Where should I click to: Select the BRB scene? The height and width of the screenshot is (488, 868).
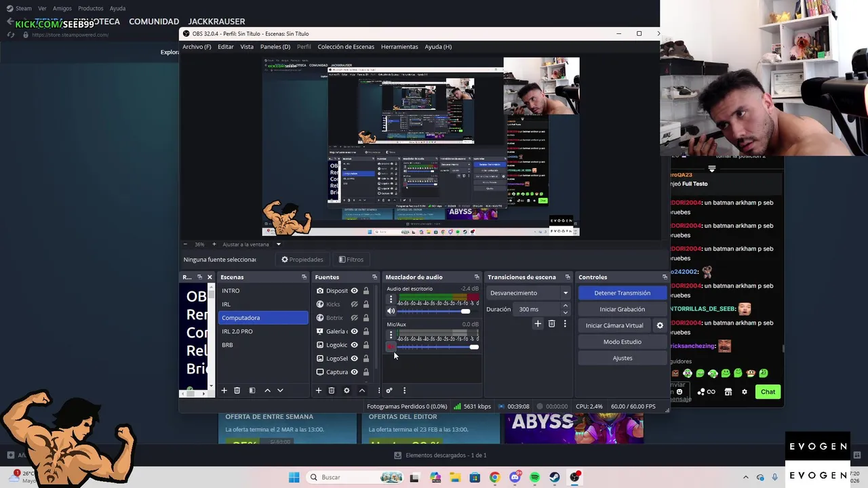[264, 345]
